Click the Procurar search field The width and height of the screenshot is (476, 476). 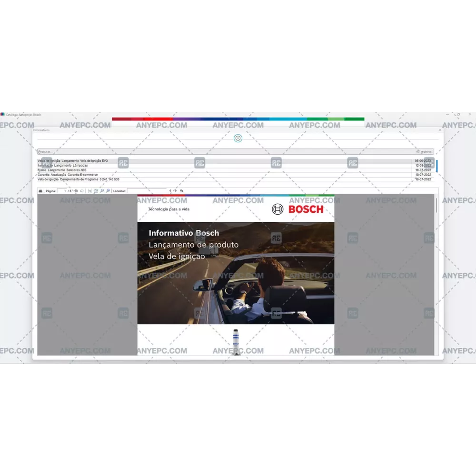coord(224,152)
